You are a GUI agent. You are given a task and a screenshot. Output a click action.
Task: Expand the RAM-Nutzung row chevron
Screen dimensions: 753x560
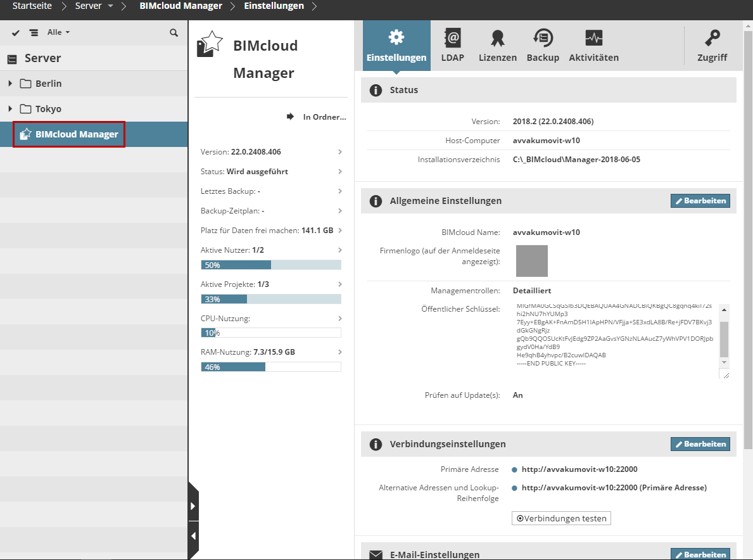tap(340, 352)
